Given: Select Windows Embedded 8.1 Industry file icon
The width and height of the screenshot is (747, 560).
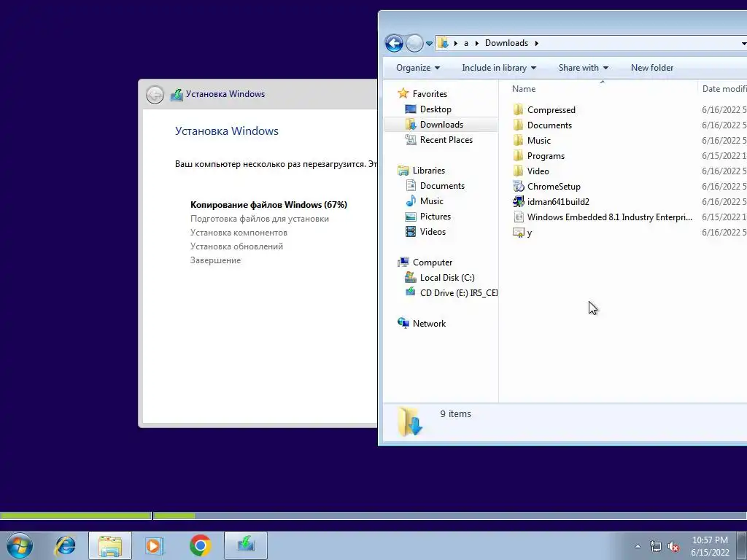Looking at the screenshot, I should point(519,217).
